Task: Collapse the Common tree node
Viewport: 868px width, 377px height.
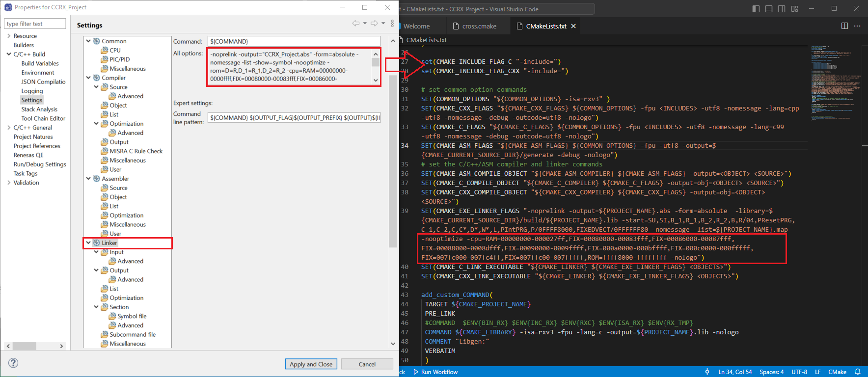Action: click(88, 41)
